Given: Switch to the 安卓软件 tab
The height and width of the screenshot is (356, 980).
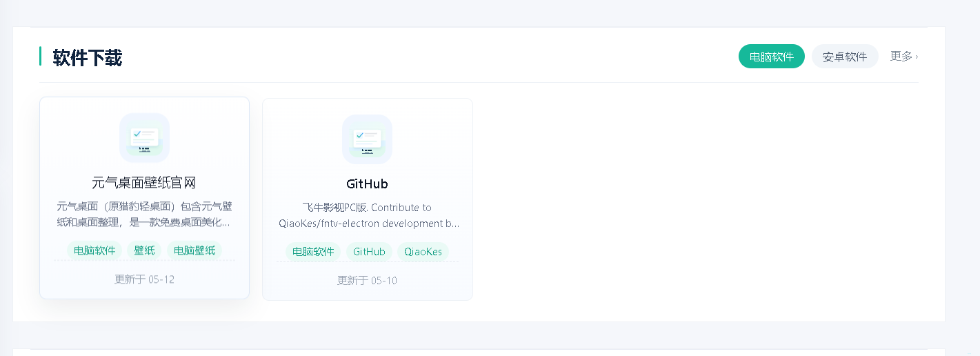Looking at the screenshot, I should [845, 57].
